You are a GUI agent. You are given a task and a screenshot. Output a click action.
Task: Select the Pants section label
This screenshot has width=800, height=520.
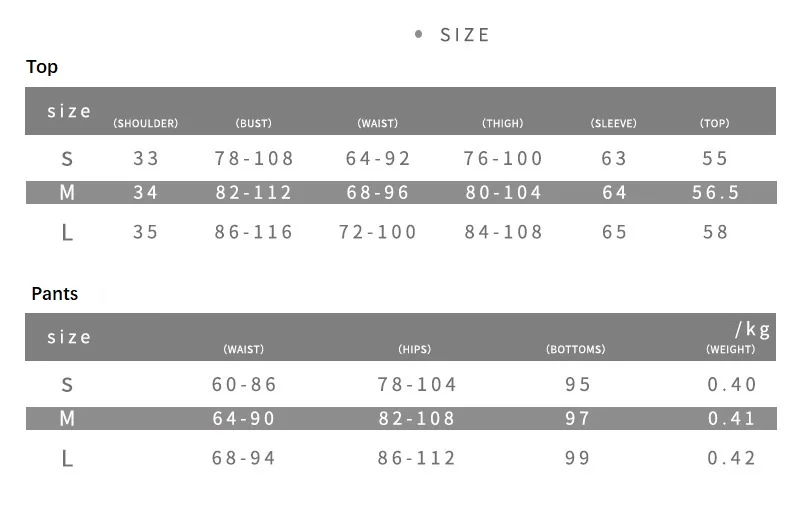pos(55,294)
